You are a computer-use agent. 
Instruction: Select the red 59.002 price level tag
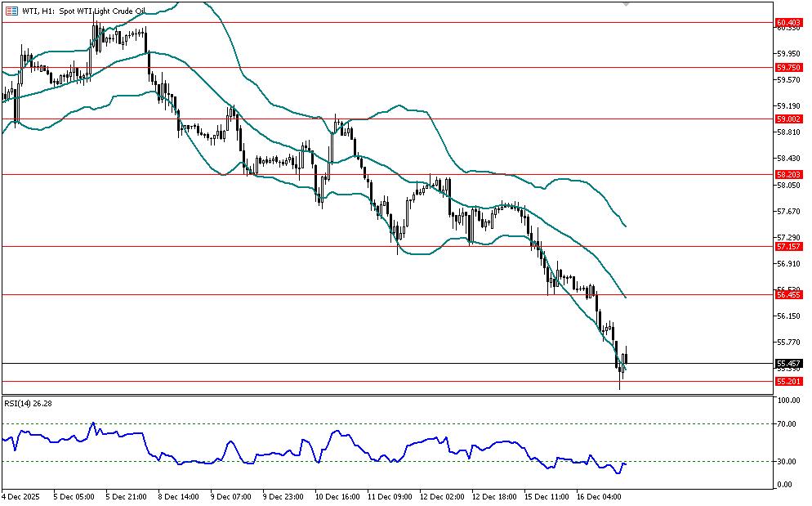click(x=787, y=119)
